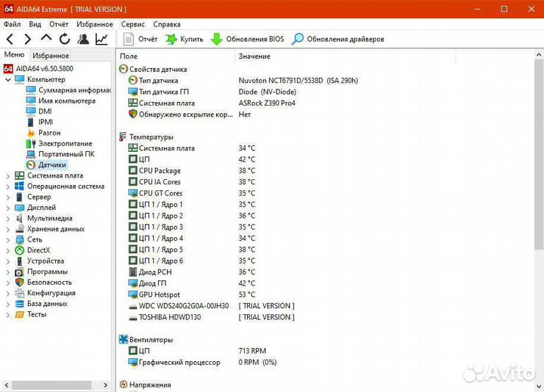This screenshot has width=544, height=392.
Task: Click the Безопасность shield icon
Action: (x=20, y=282)
